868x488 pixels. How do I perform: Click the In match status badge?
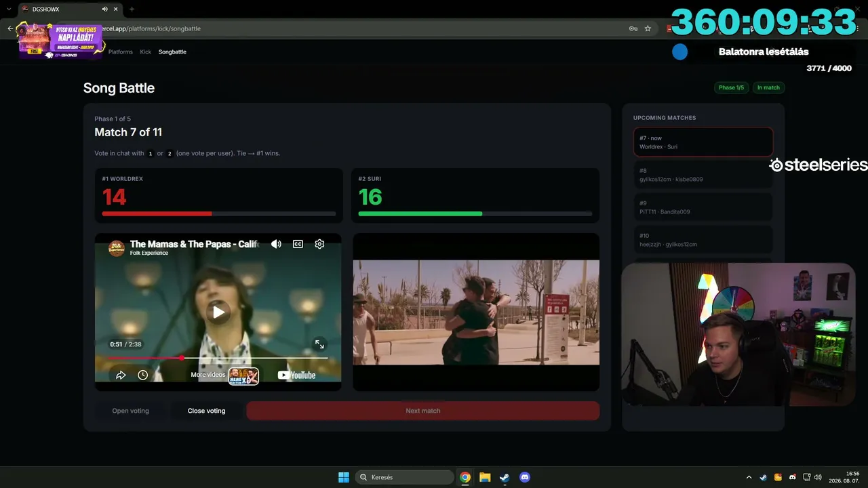pos(768,87)
